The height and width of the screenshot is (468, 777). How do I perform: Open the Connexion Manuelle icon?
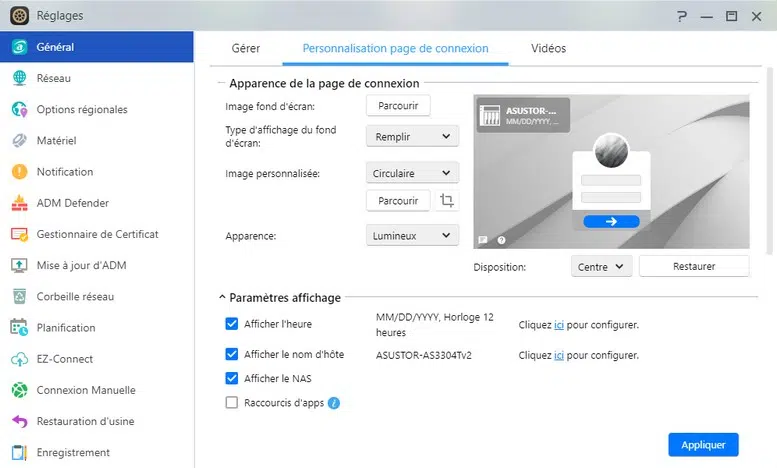[19, 390]
